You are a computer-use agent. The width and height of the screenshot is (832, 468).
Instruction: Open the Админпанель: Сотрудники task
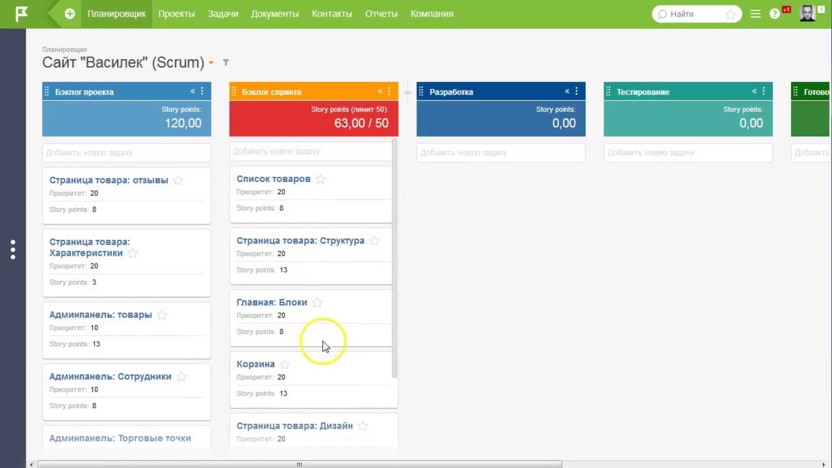click(x=110, y=376)
